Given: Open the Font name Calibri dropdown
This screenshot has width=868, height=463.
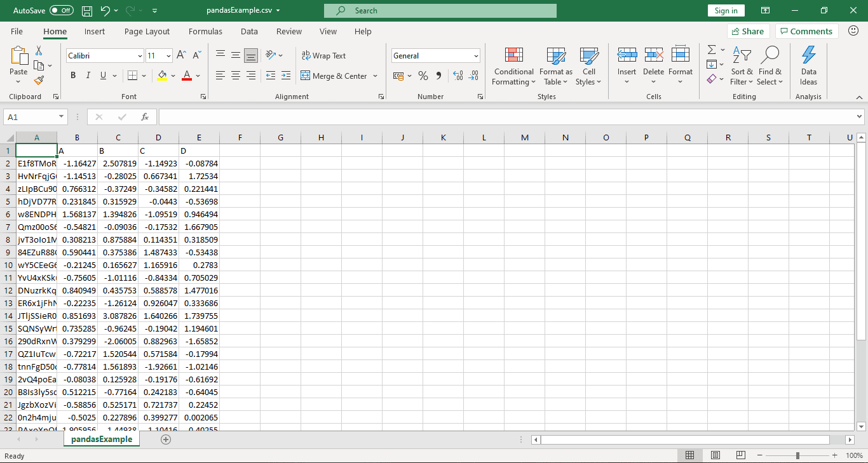Looking at the screenshot, I should tap(140, 56).
